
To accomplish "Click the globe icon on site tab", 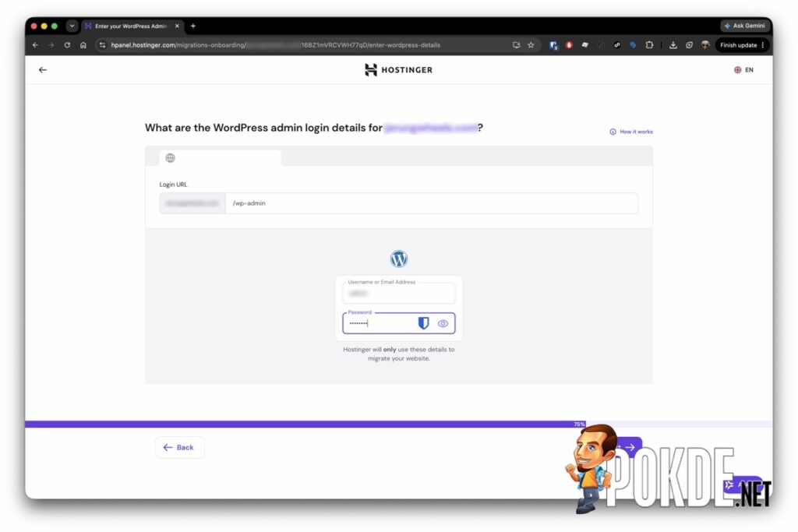I will [171, 158].
